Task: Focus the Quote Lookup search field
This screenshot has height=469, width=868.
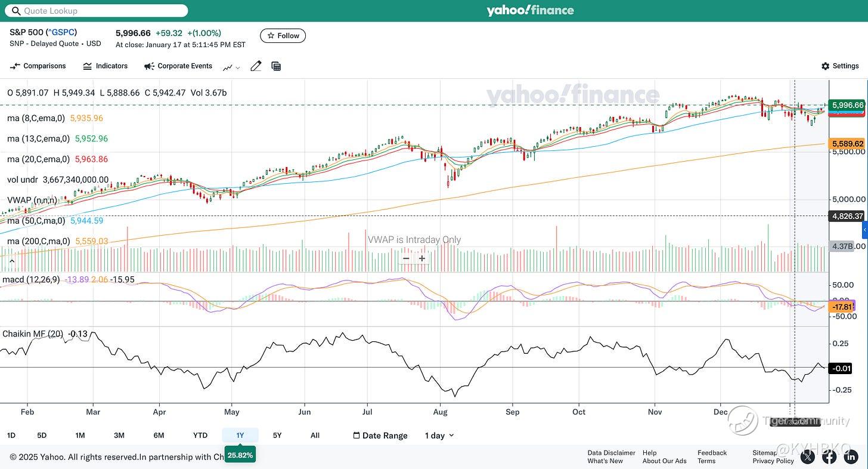Action: (x=96, y=11)
